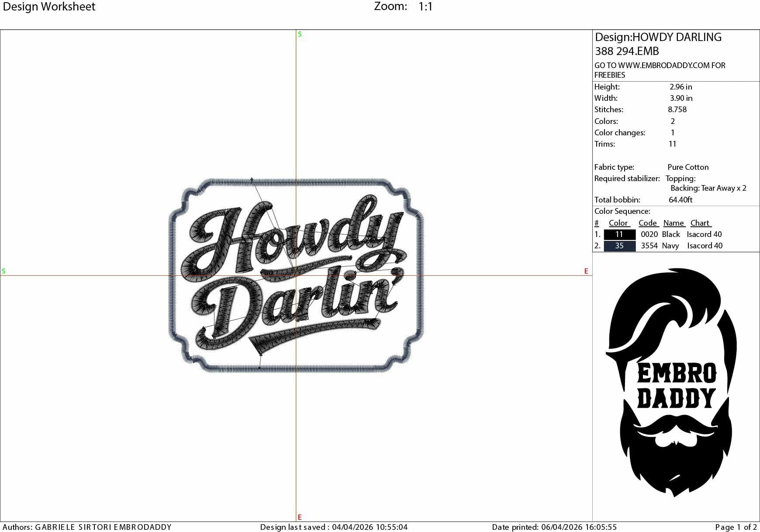
Task: Click the thread code '3554'
Action: pyautogui.click(x=649, y=246)
